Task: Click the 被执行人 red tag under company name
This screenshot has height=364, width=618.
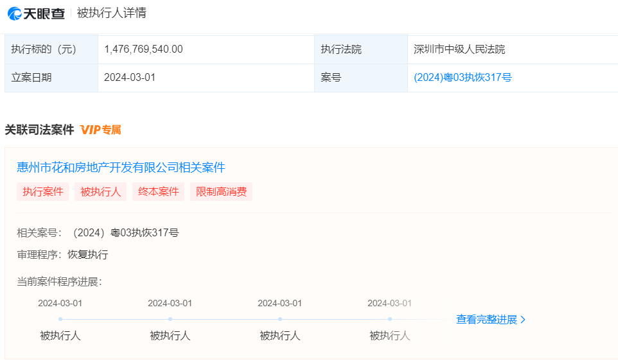Action: click(x=101, y=191)
